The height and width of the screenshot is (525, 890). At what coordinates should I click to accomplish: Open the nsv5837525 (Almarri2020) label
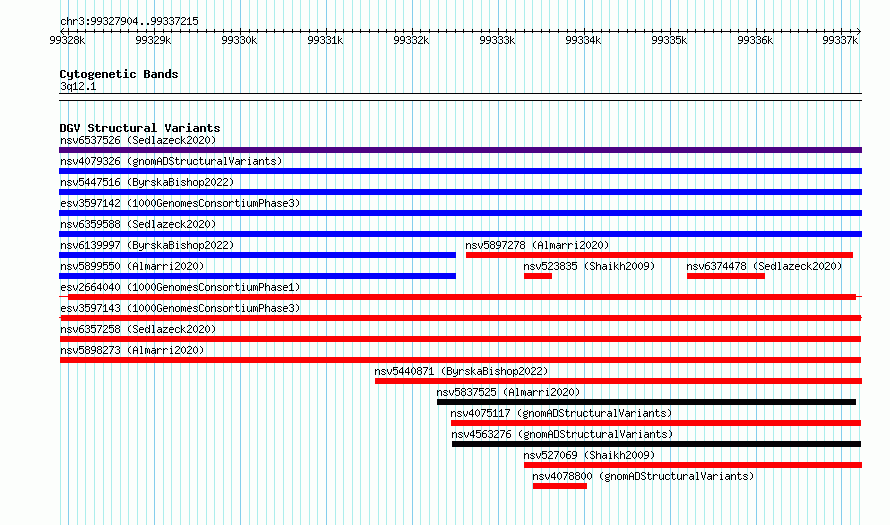[x=508, y=392]
